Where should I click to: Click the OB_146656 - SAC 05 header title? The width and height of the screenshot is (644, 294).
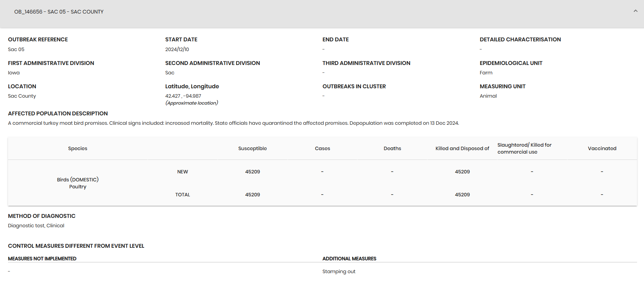(x=59, y=12)
